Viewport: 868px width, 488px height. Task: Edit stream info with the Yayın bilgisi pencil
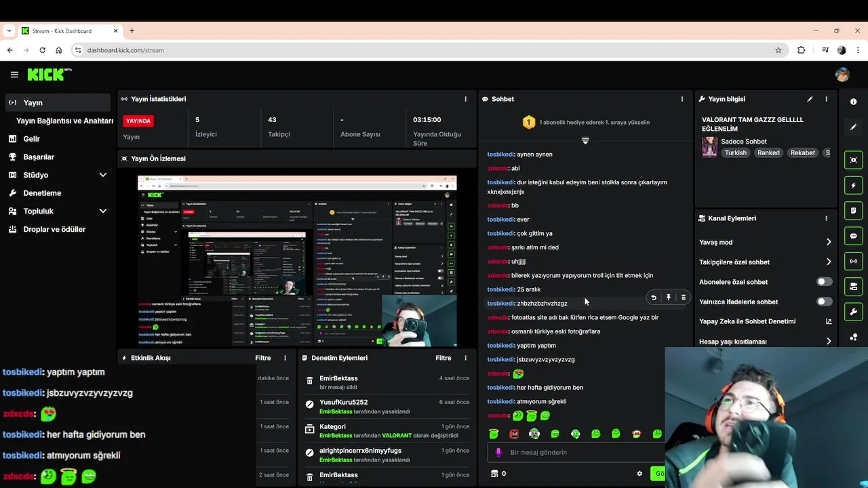(x=810, y=99)
